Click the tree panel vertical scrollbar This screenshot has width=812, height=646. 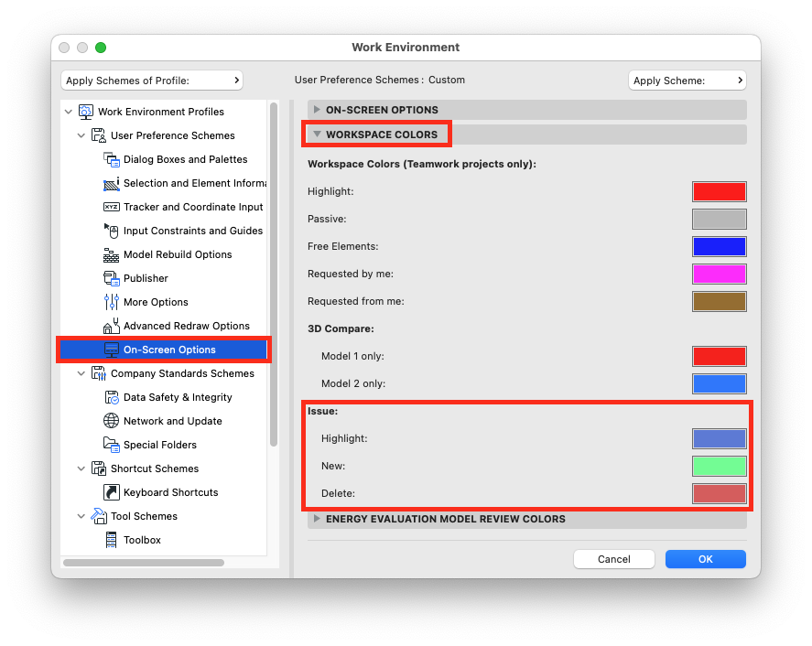(x=274, y=275)
